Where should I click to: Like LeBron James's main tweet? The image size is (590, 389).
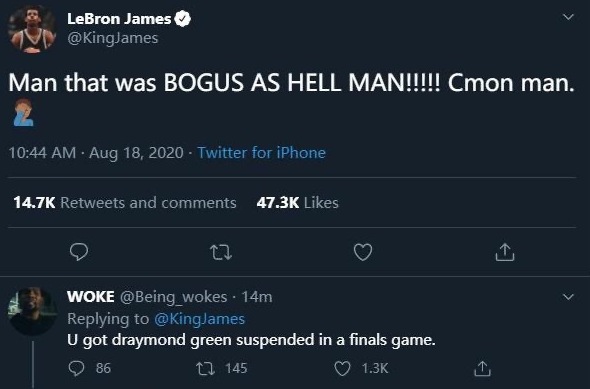coord(363,252)
